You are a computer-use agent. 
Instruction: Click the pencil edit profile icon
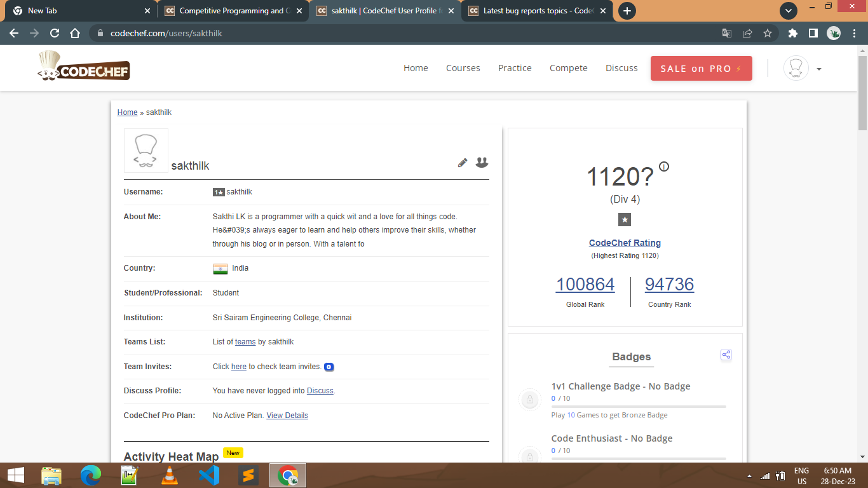click(x=463, y=163)
